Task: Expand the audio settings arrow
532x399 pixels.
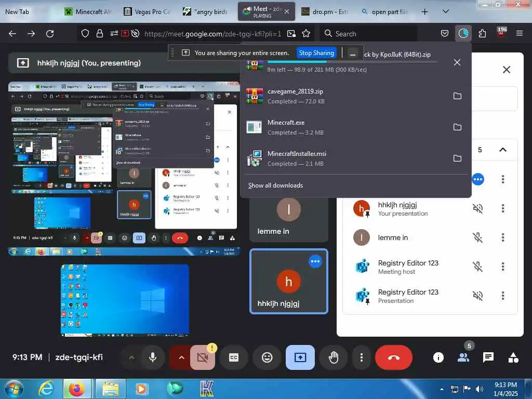Action: [131, 357]
